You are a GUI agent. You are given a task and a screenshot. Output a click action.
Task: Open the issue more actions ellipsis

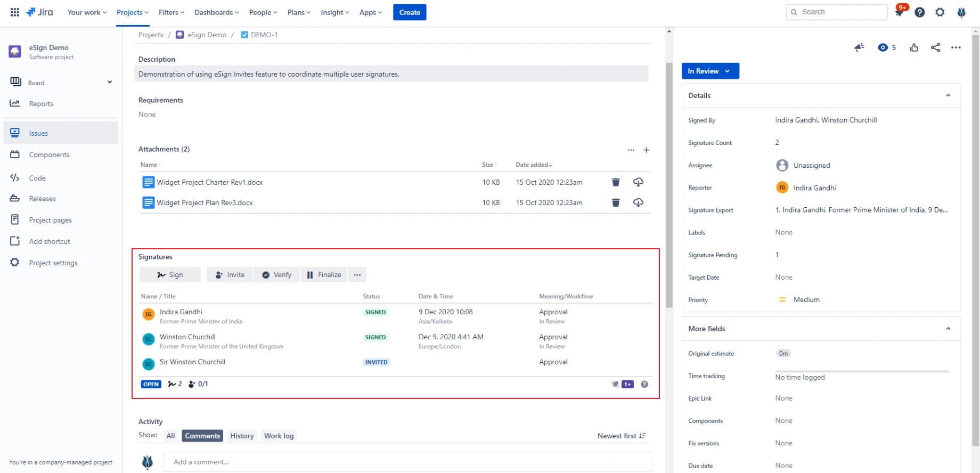click(x=956, y=47)
